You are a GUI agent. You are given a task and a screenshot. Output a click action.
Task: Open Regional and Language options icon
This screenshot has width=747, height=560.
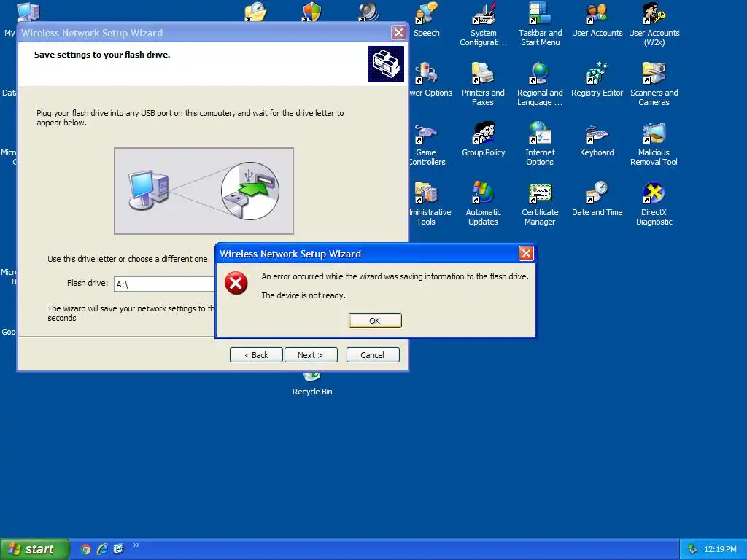coord(540,84)
